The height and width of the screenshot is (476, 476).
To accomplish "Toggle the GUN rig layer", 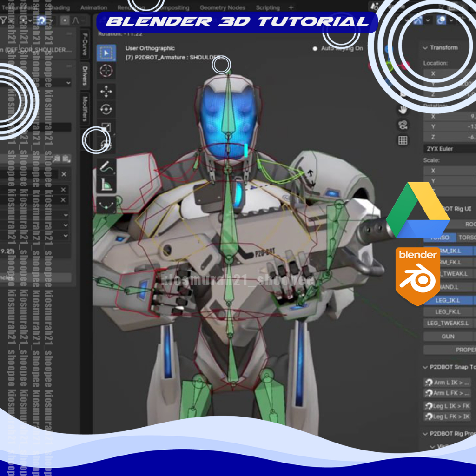I will [449, 337].
